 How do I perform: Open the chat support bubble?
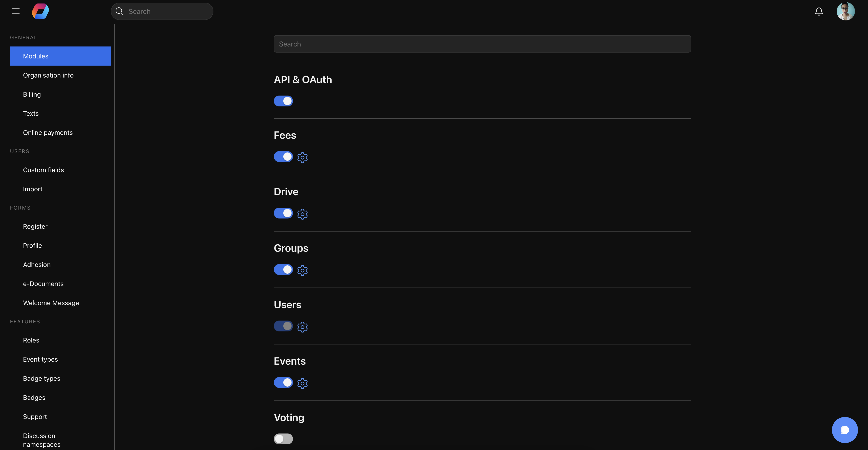(x=844, y=430)
